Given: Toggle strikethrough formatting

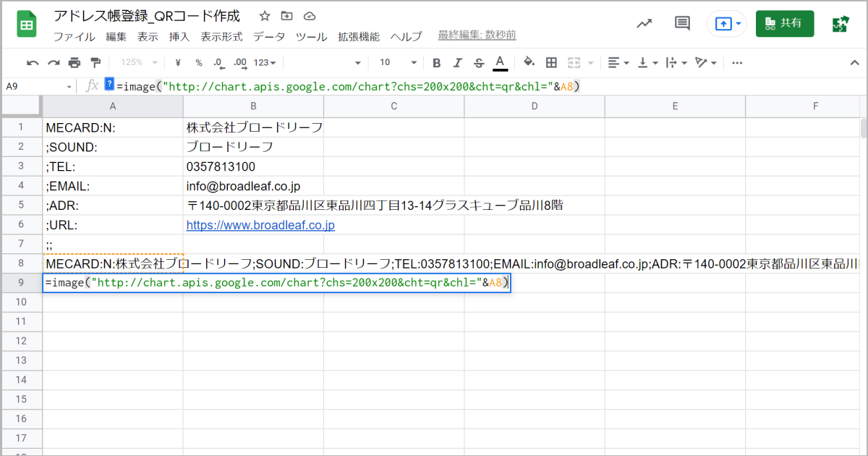Looking at the screenshot, I should [x=478, y=63].
